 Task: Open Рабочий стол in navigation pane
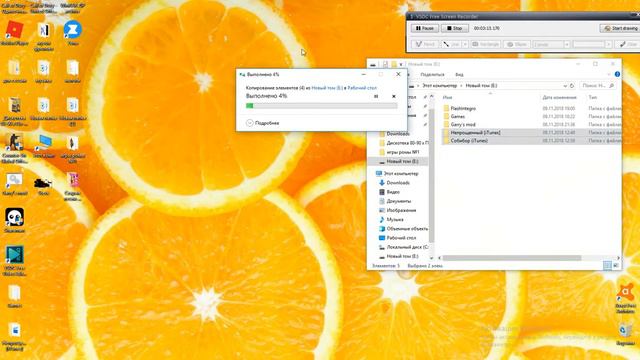(401, 238)
